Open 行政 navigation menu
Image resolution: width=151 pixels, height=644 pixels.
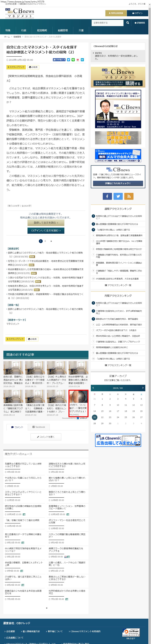[x=24, y=30]
